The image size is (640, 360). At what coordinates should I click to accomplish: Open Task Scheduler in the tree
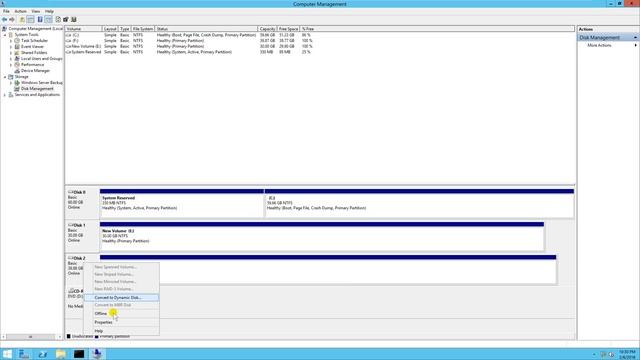tap(34, 41)
